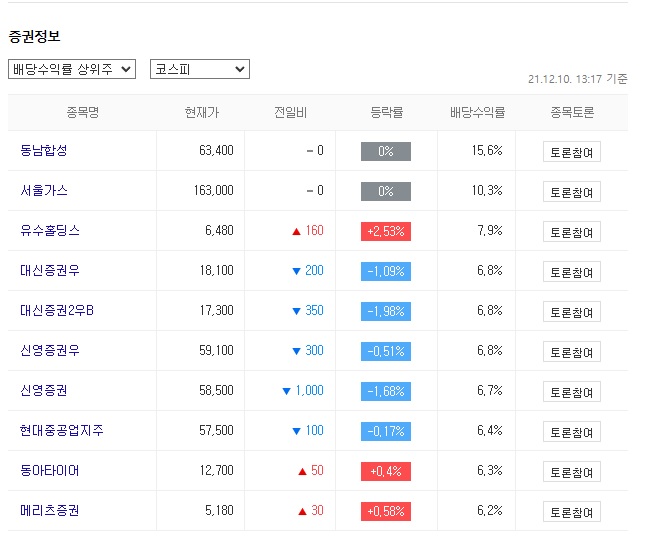The image size is (647, 538).
Task: Click the 5,180 current price
Action: (219, 511)
